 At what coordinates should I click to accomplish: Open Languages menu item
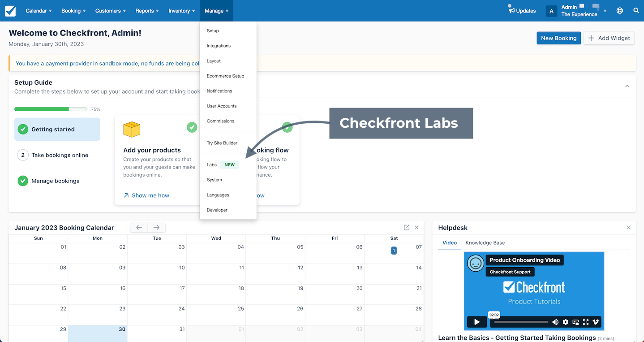click(x=228, y=195)
